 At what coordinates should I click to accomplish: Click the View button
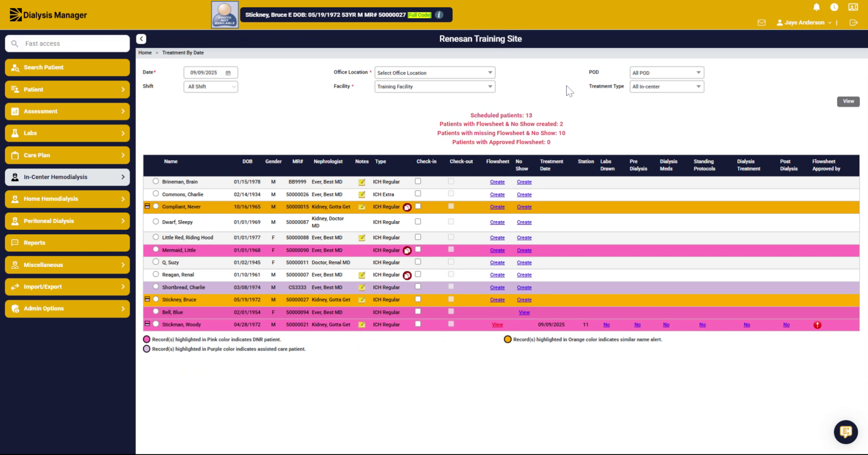[848, 102]
